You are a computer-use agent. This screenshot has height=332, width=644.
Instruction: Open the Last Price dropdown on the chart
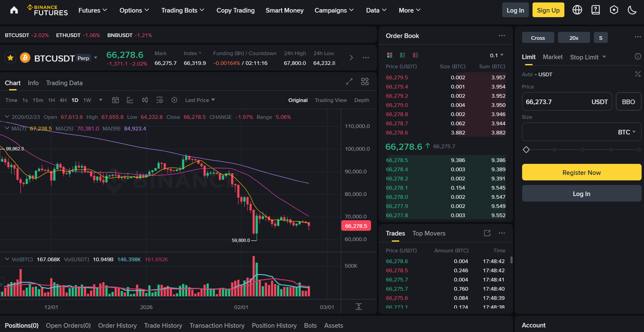pyautogui.click(x=200, y=100)
